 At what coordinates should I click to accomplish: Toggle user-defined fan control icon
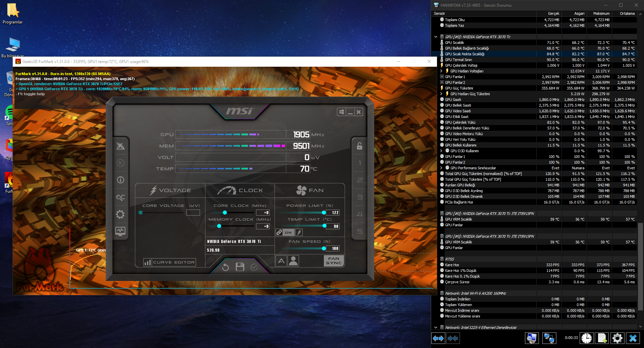pyautogui.click(x=293, y=261)
